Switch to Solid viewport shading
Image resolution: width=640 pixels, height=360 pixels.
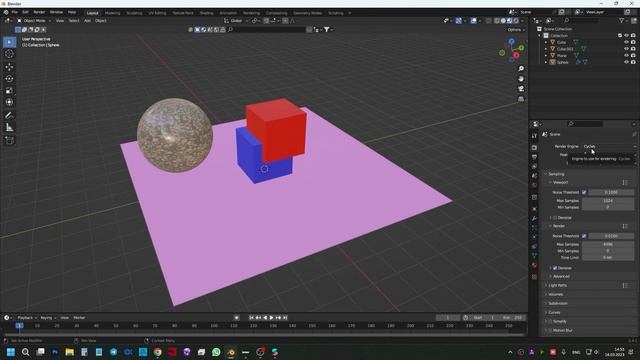point(503,20)
